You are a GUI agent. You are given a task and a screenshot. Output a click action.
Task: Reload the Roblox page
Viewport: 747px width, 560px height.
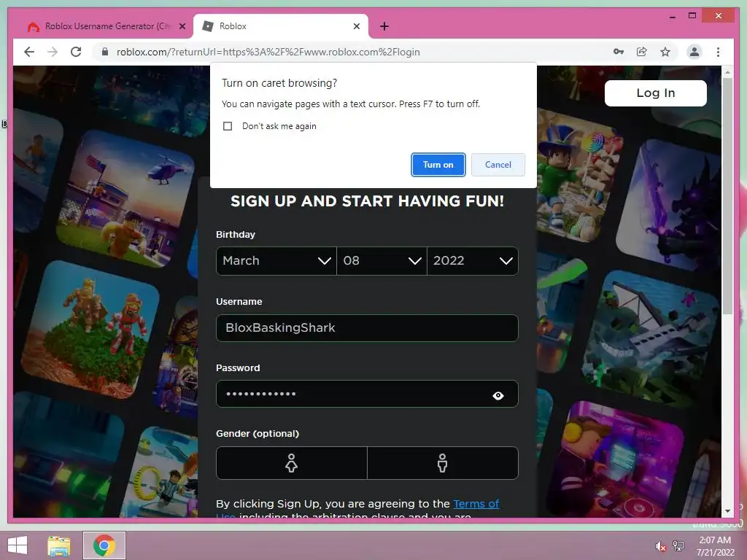point(76,52)
